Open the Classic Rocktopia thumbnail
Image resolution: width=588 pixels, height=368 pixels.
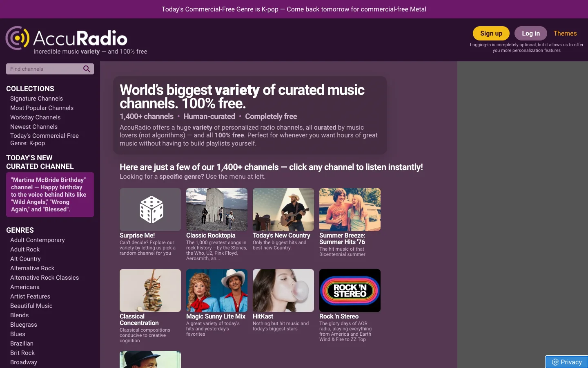pyautogui.click(x=217, y=209)
